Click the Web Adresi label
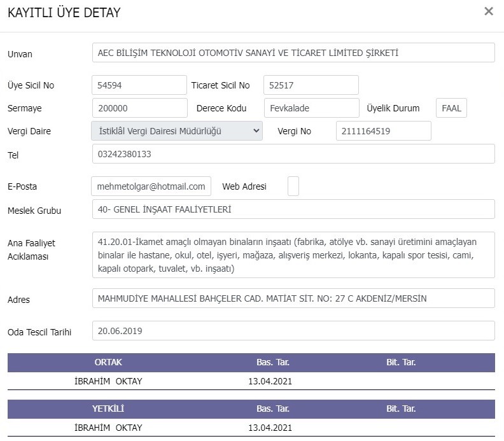Image resolution: width=504 pixels, height=441 pixels. pos(244,186)
